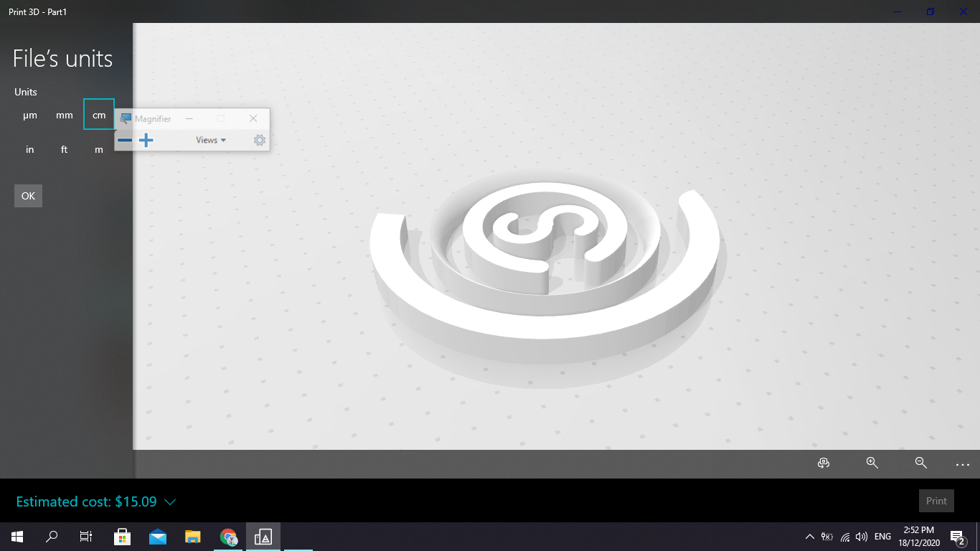Open Windows Search from taskbar

(x=52, y=537)
